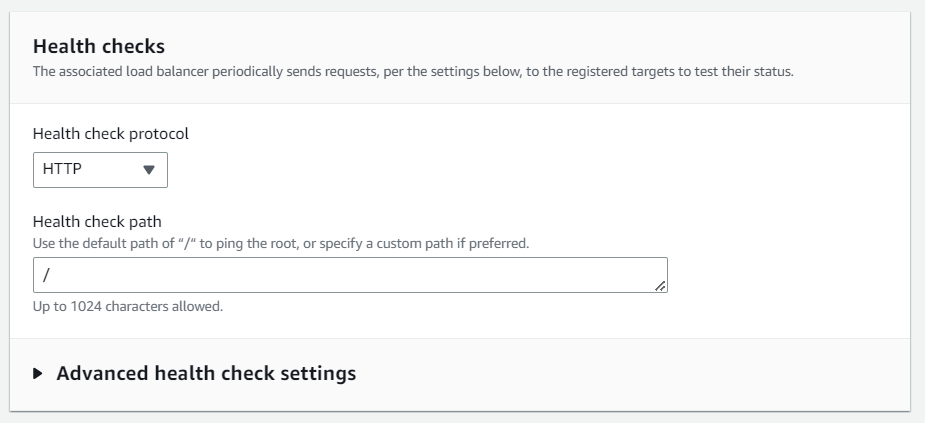
Task: Click the Health checks section heading
Action: 99,46
